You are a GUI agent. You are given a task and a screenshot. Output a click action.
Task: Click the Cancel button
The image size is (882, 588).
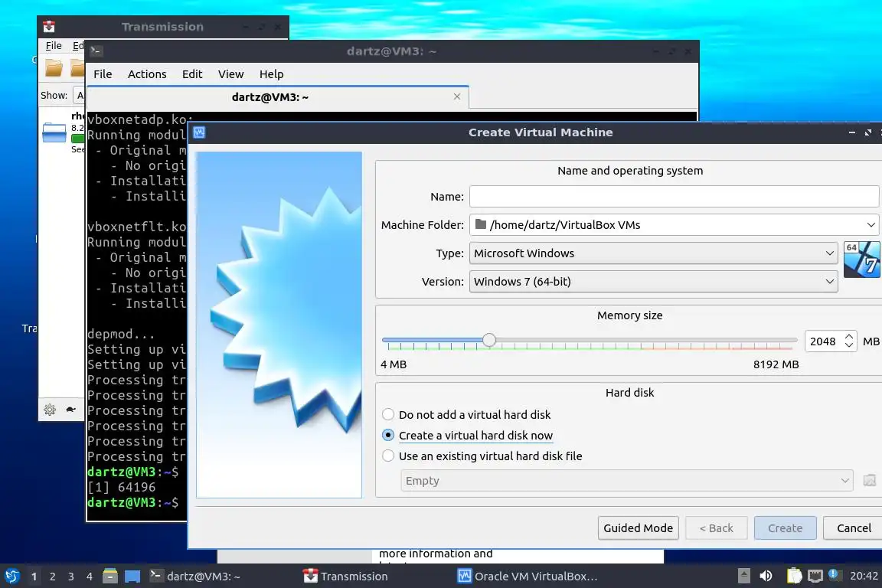854,528
